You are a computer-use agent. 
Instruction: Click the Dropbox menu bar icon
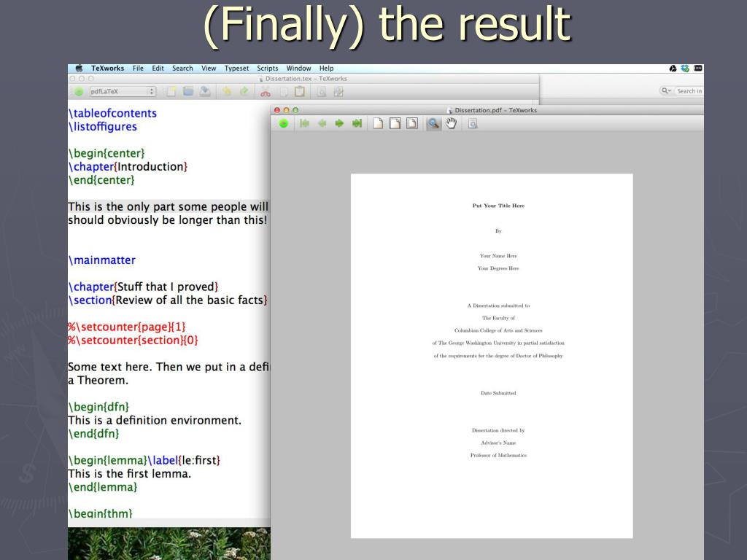[x=685, y=68]
